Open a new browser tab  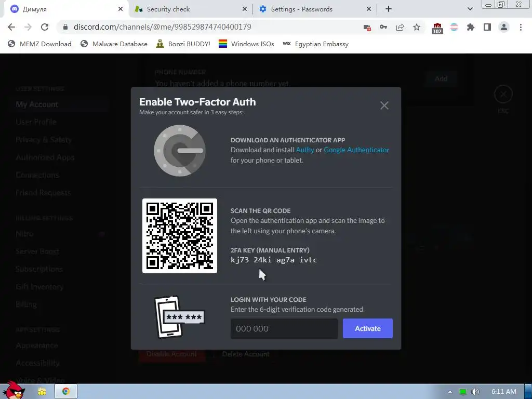click(389, 9)
